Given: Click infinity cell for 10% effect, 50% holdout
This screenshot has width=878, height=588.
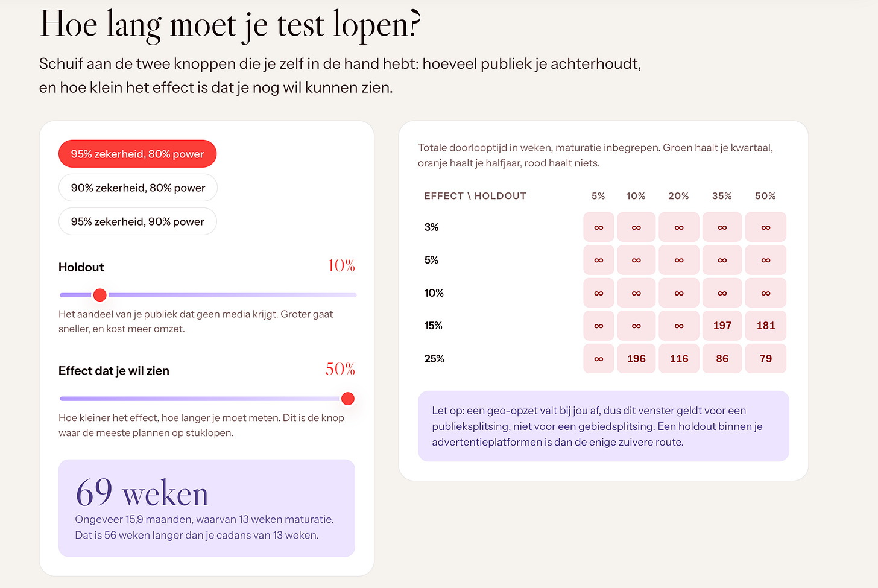Looking at the screenshot, I should [766, 293].
